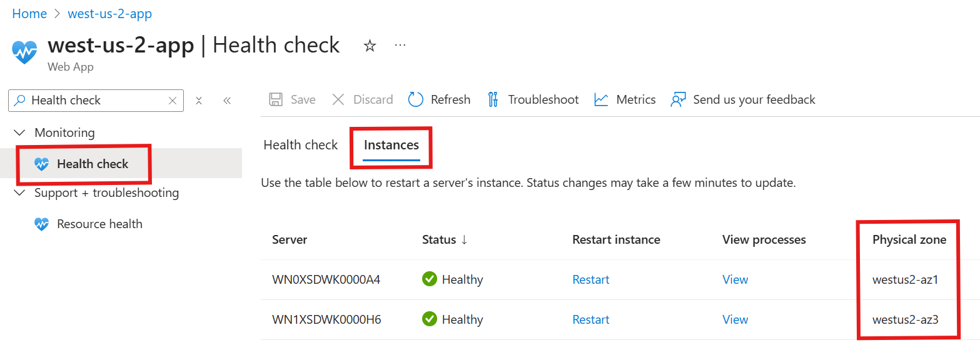Select Health check in Monitoring menu
Screen dimensions: 980x355
[92, 164]
